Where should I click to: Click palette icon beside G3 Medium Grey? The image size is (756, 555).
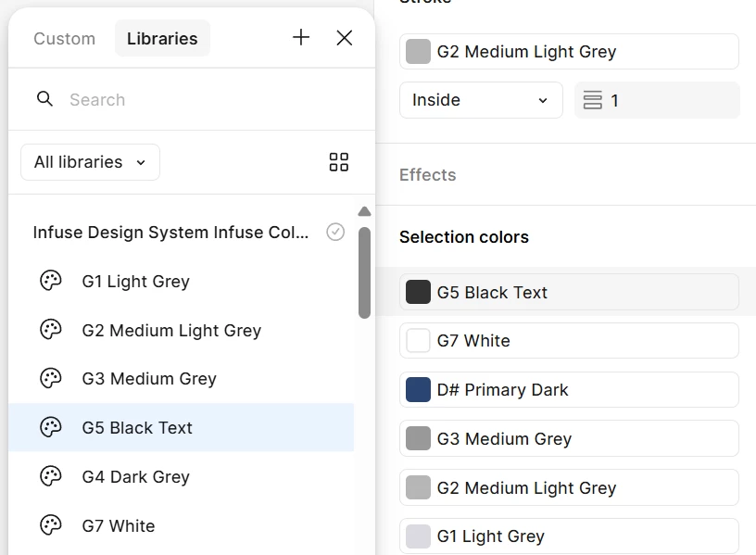51,378
